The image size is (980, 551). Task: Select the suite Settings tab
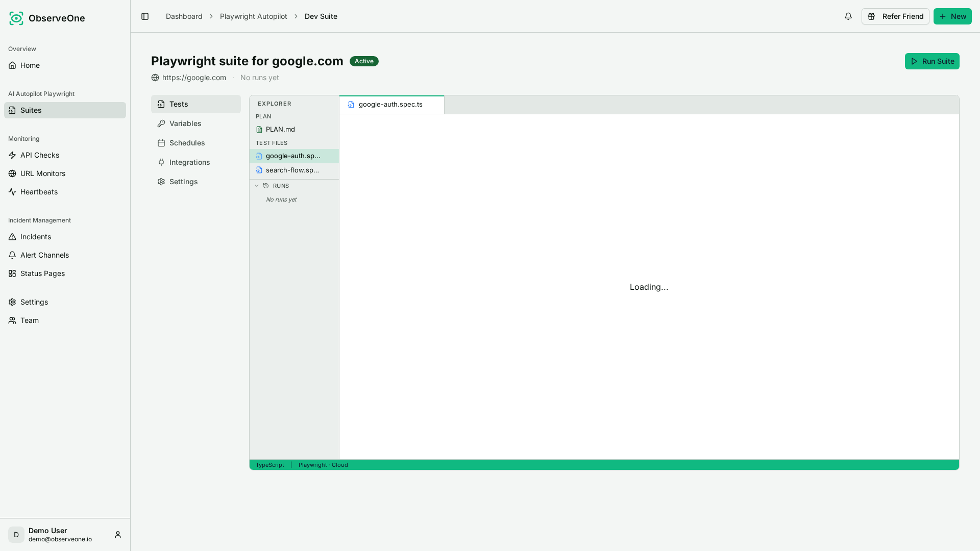click(196, 182)
